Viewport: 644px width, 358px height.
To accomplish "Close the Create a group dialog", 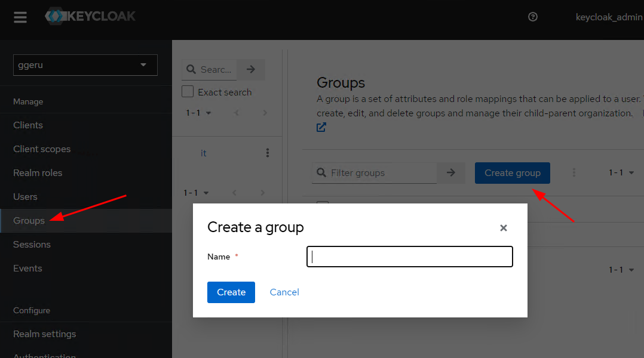I will click(x=503, y=228).
